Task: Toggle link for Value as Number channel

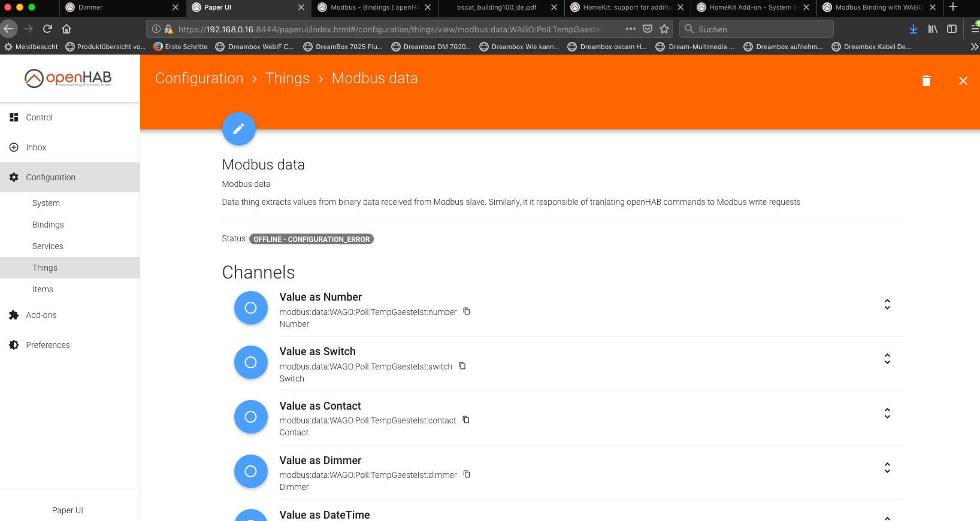Action: click(x=250, y=308)
